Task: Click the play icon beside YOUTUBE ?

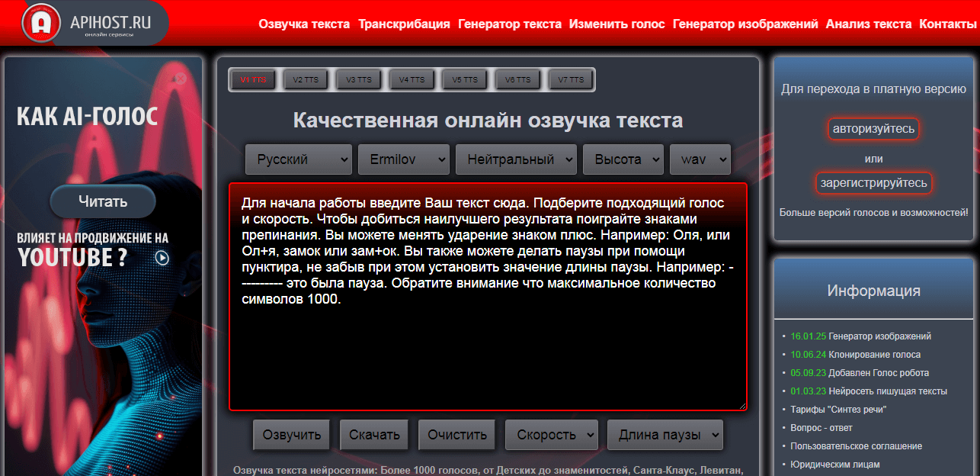Action: 162,258
